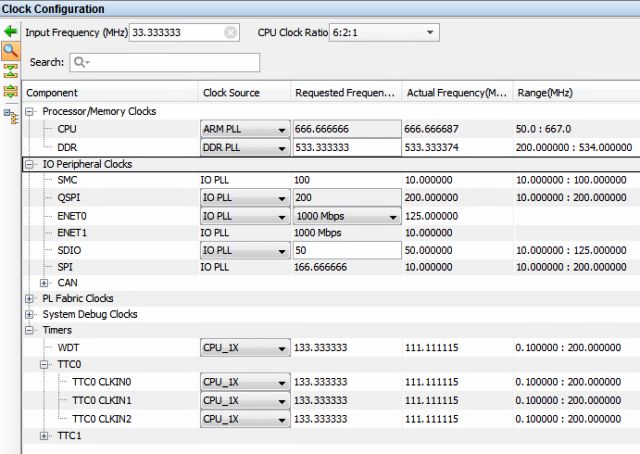Click the expand all icon
The image size is (640, 454).
pos(12,92)
